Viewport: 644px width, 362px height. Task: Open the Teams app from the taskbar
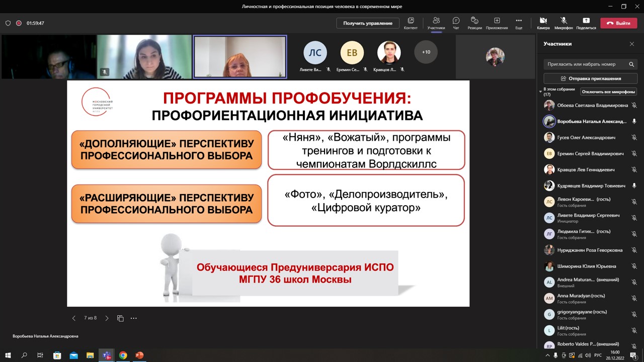pyautogui.click(x=106, y=355)
